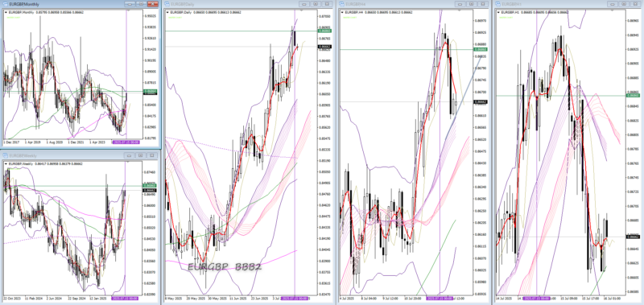Viewport: 644px width, 305px height.
Task: Click '11 Jun 2025' on Daily time axis
Action: 238,299
